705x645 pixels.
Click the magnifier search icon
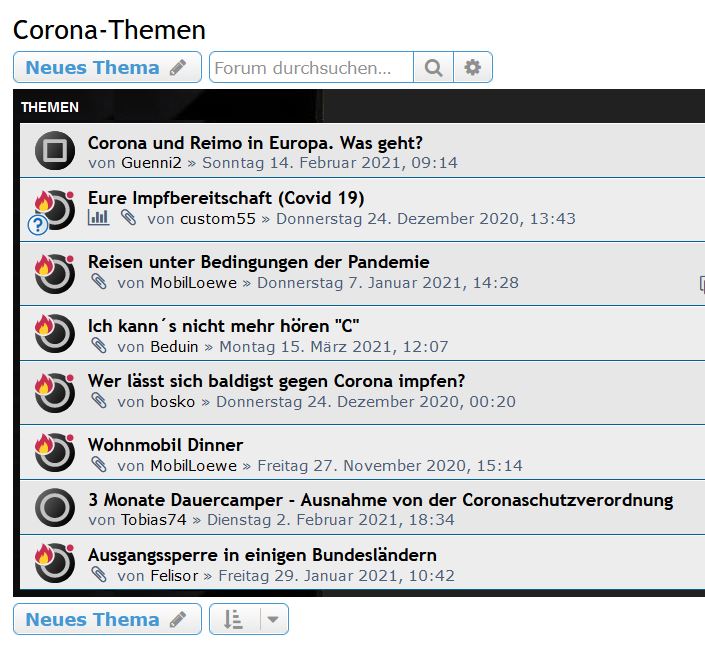(433, 67)
